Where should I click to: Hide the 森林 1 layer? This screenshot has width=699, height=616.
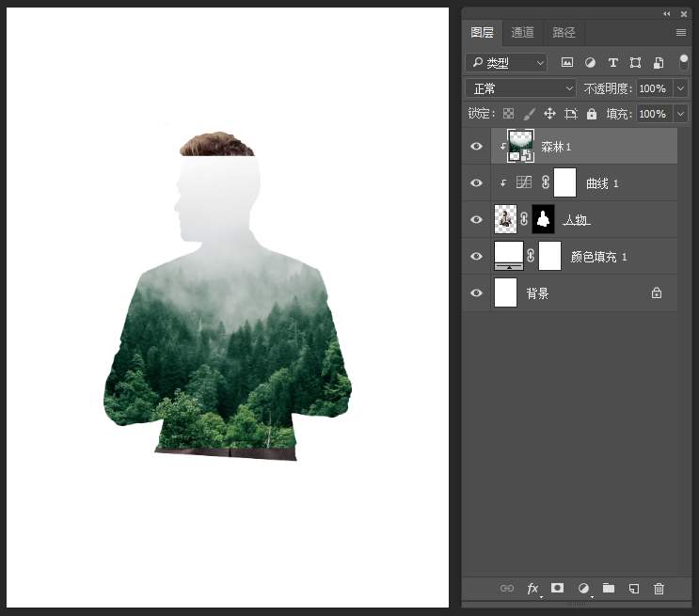click(x=476, y=146)
